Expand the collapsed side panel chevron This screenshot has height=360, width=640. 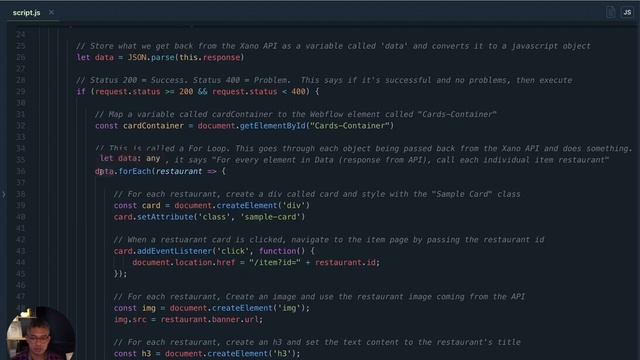tap(4, 195)
